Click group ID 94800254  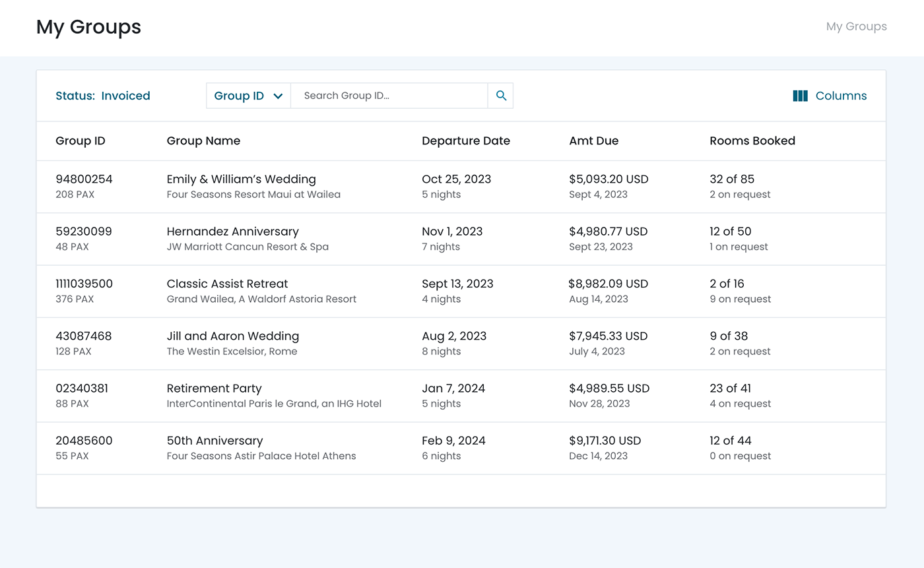[x=84, y=179]
